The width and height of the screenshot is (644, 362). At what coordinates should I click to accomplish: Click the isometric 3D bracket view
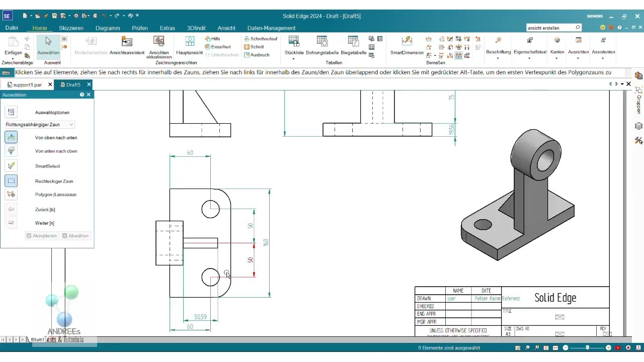518,194
